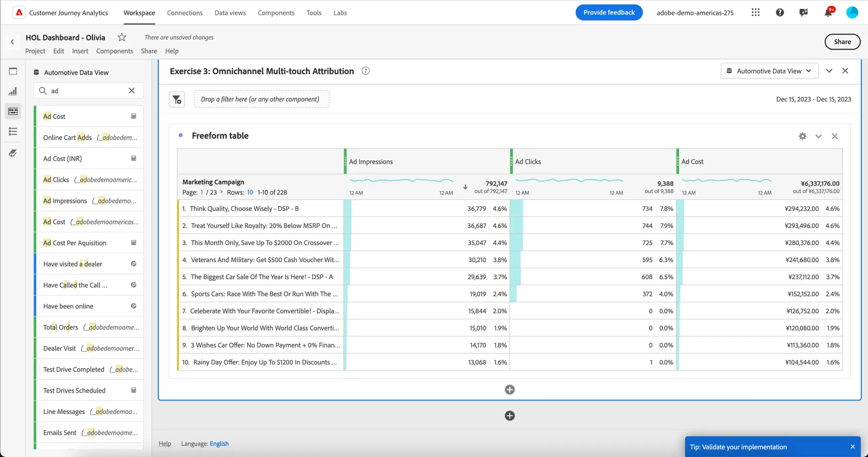This screenshot has width=868, height=457.
Task: Go back using the left arrow icon
Action: coord(13,42)
